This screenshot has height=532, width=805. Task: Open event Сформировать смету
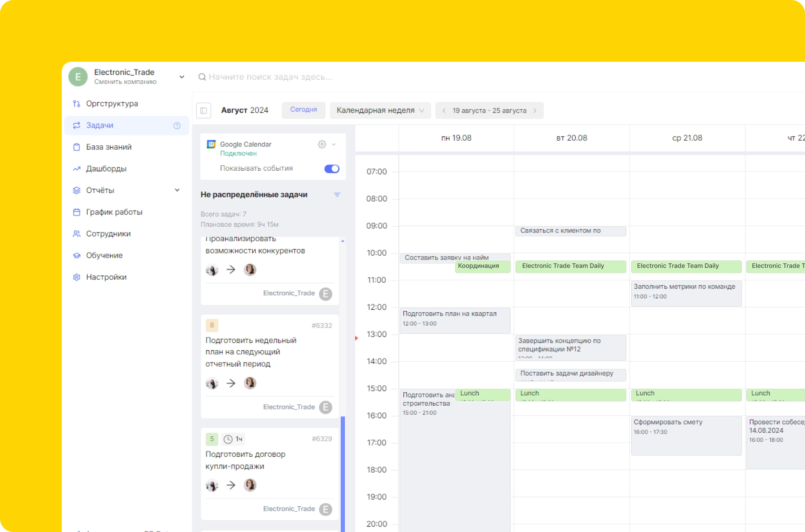(686, 435)
